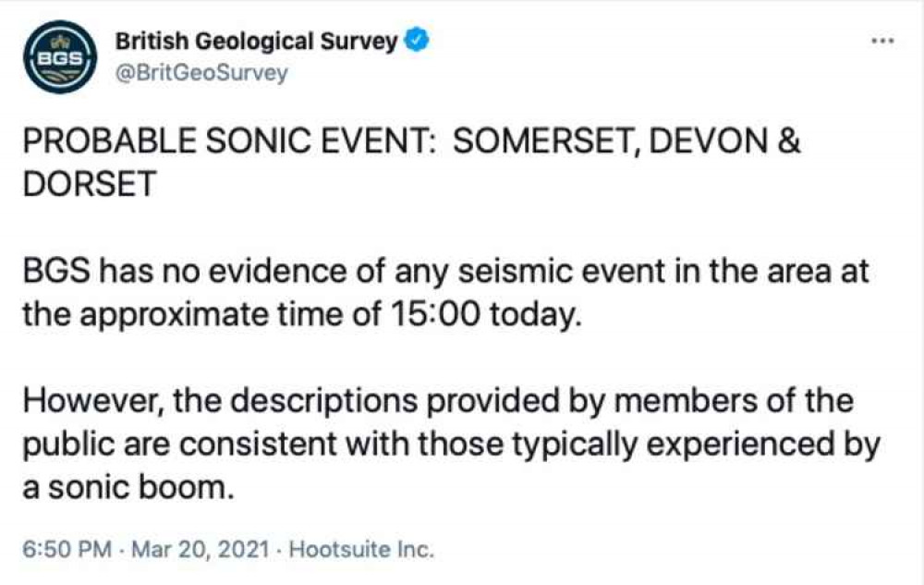Screen dimensions: 924x585
Task: Click the word DORSET in the headline
Action: point(90,184)
